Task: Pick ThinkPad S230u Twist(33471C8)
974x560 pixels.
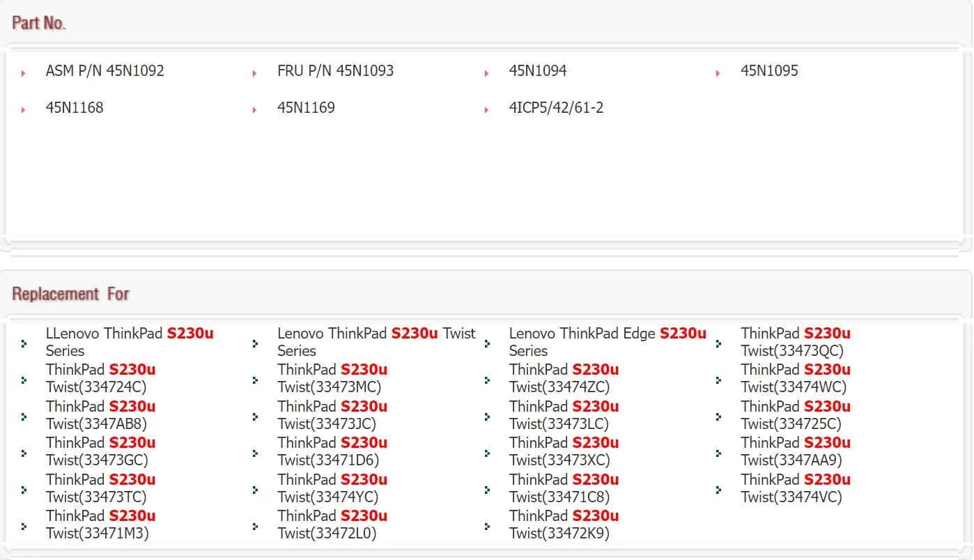Action: point(564,488)
